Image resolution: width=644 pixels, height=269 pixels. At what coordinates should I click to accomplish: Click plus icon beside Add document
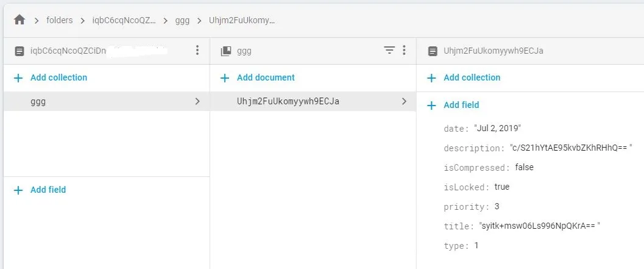point(225,78)
